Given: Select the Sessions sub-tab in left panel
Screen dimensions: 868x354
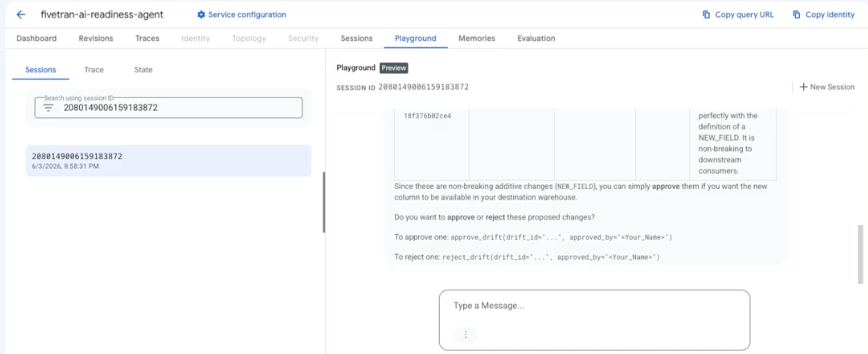Looking at the screenshot, I should pyautogui.click(x=40, y=70).
